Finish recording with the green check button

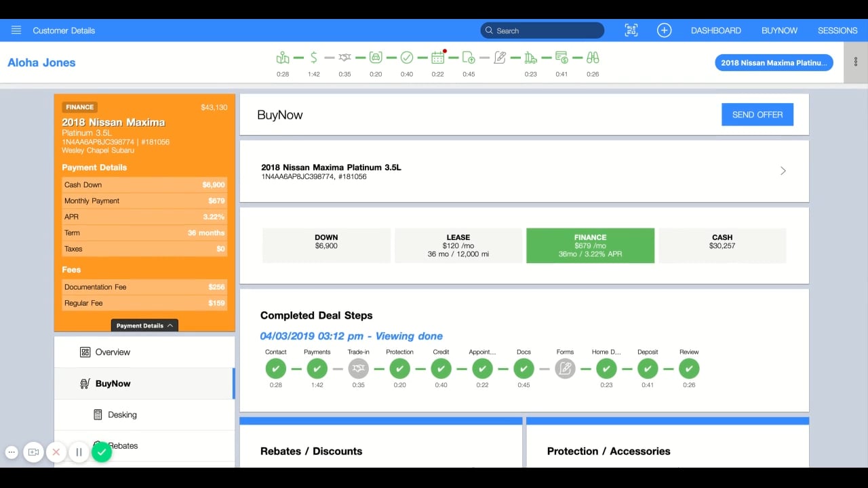(102, 452)
